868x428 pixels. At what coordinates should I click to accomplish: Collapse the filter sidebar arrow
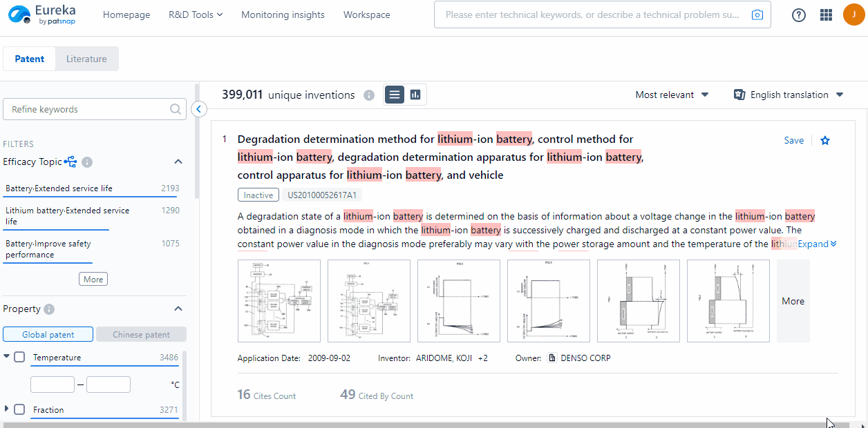click(x=198, y=109)
